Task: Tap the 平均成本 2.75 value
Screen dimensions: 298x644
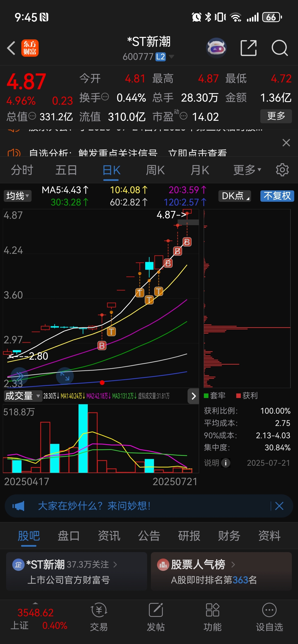Action: tap(283, 423)
